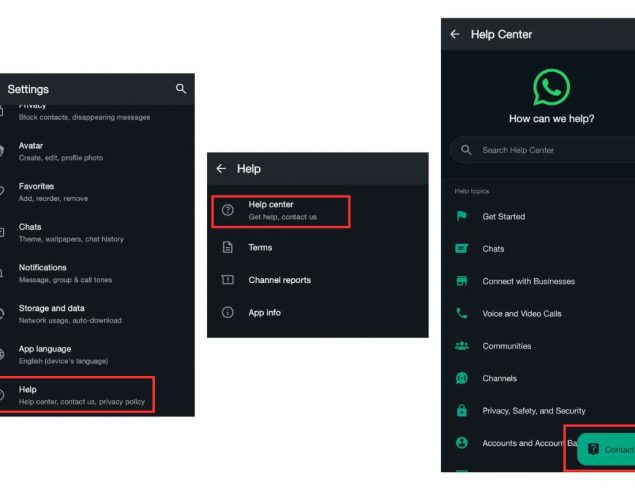
Task: Click the 'Help Center' title text
Action: point(501,34)
